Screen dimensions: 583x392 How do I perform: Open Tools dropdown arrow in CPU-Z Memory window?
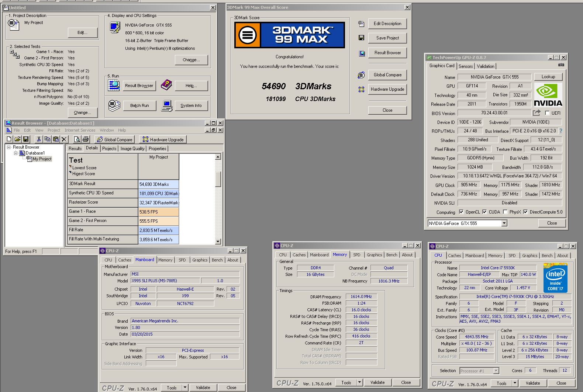coord(360,382)
